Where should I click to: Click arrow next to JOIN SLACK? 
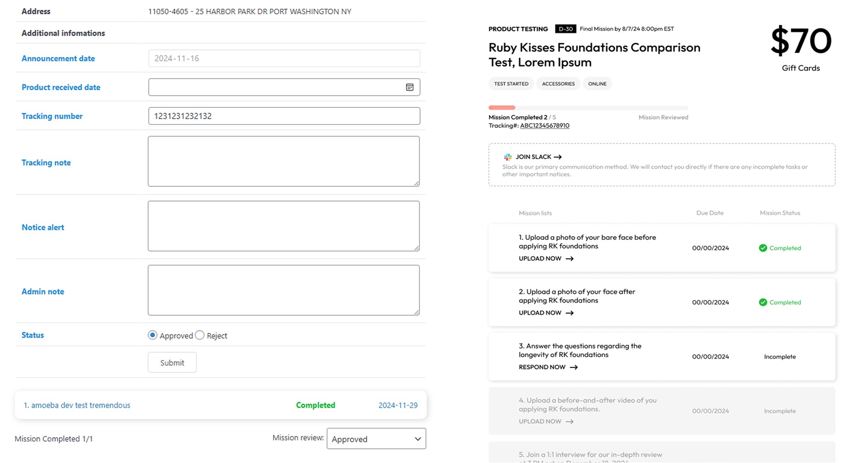(x=558, y=157)
